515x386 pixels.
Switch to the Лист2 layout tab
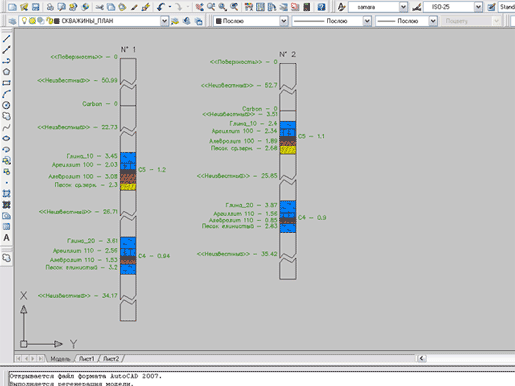(111, 359)
